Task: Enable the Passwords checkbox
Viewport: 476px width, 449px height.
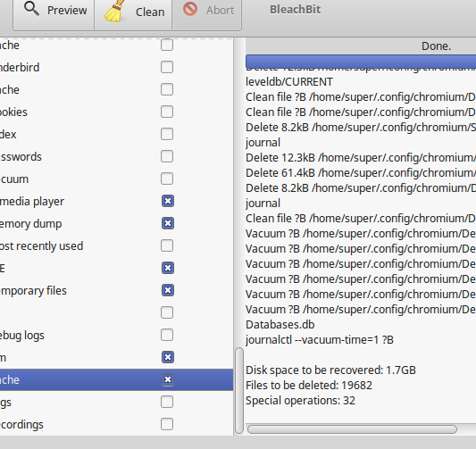Action: (x=167, y=156)
